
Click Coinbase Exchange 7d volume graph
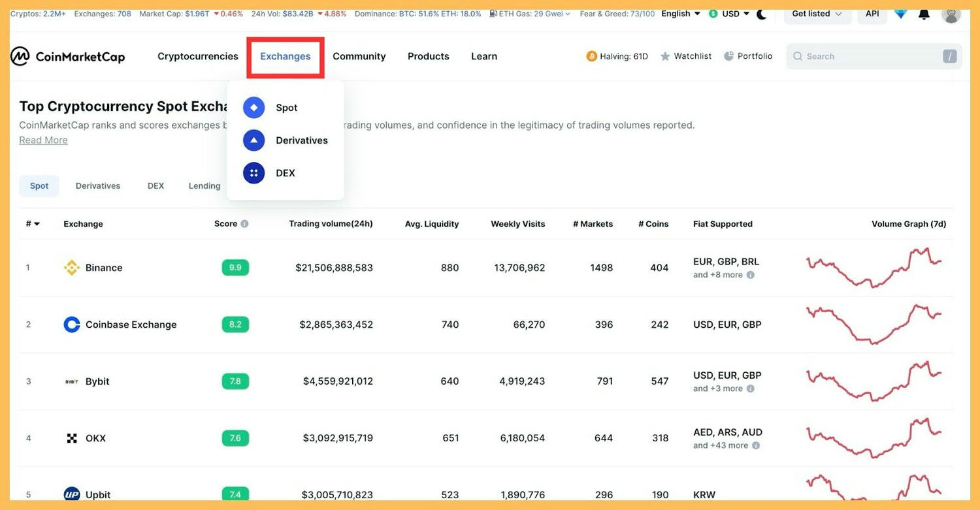[874, 324]
